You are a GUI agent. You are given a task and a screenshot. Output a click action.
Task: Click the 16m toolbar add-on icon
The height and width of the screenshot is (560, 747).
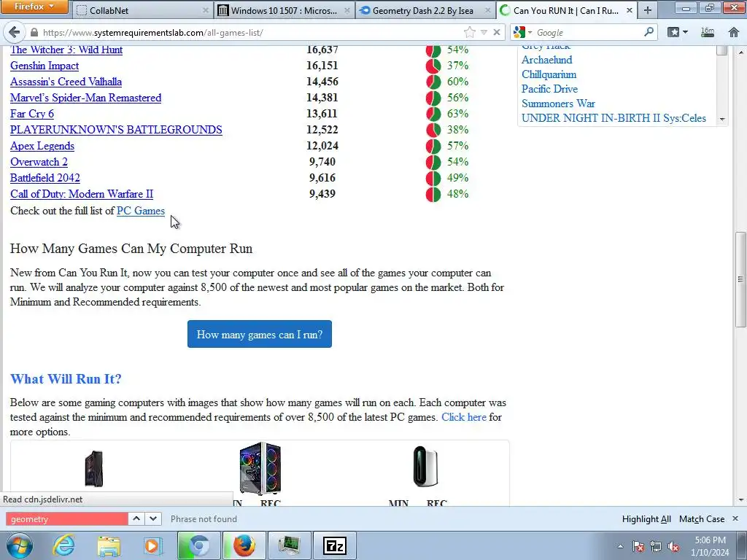(x=708, y=32)
